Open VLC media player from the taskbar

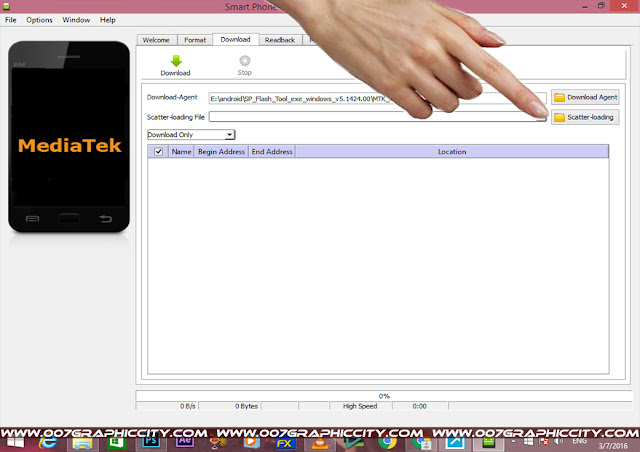click(x=320, y=443)
